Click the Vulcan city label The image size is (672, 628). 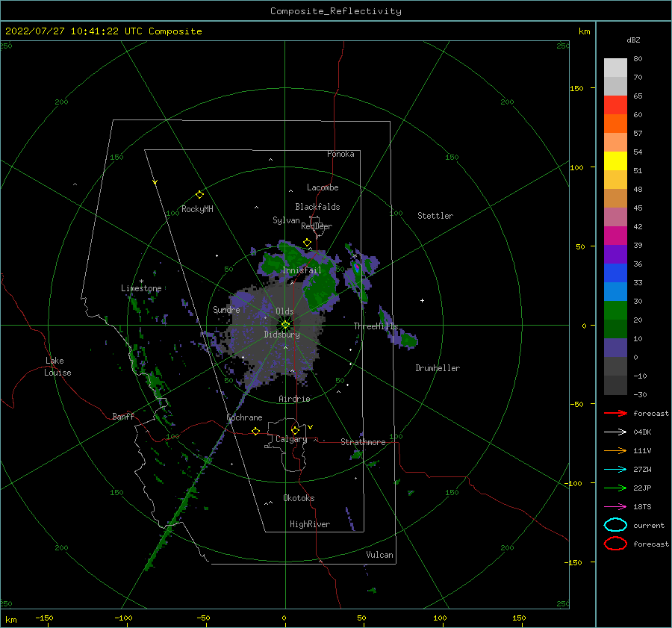(379, 555)
